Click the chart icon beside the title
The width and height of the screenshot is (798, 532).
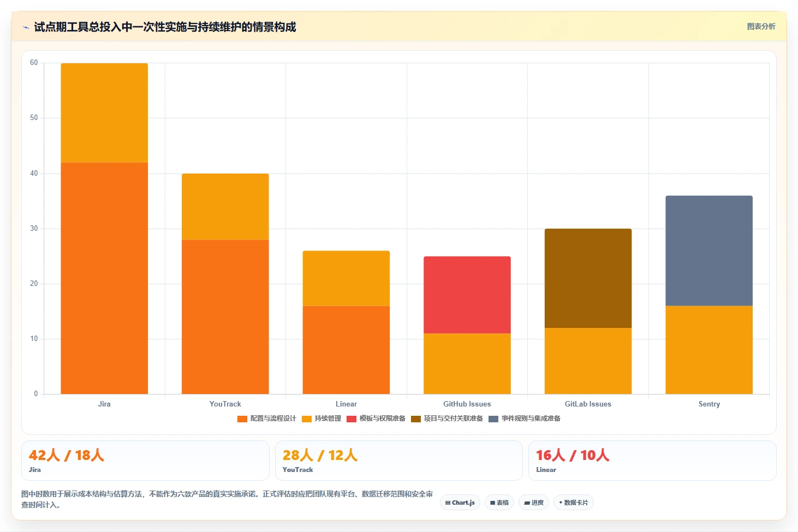[x=26, y=27]
